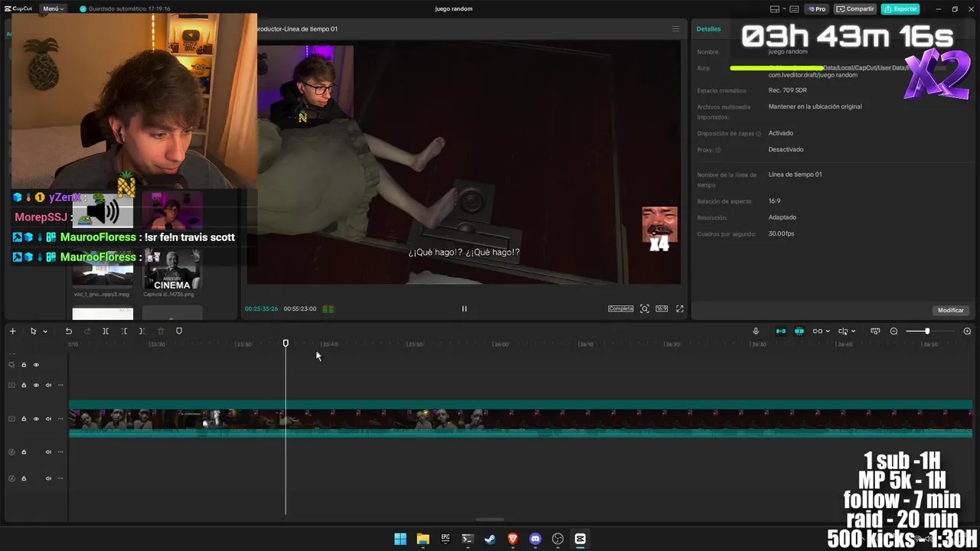Adjust the timeline zoom slider
Viewport: 980px width, 551px height.
pyautogui.click(x=927, y=331)
